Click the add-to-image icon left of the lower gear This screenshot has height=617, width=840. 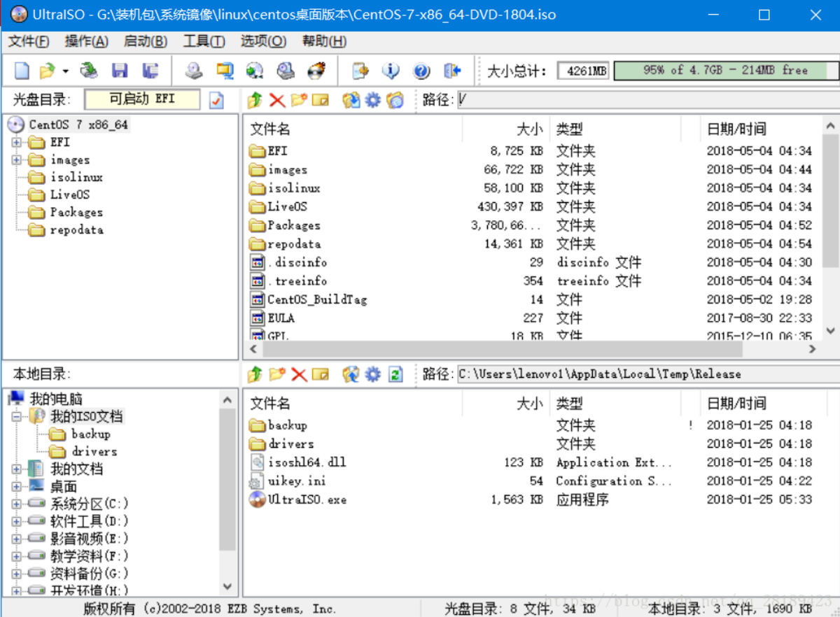(351, 374)
